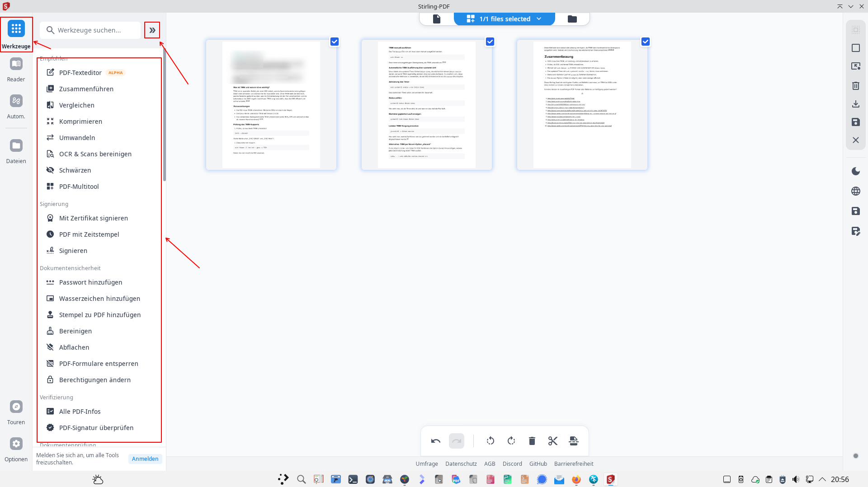Click the scissors split icon
868x487 pixels.
[x=552, y=441]
